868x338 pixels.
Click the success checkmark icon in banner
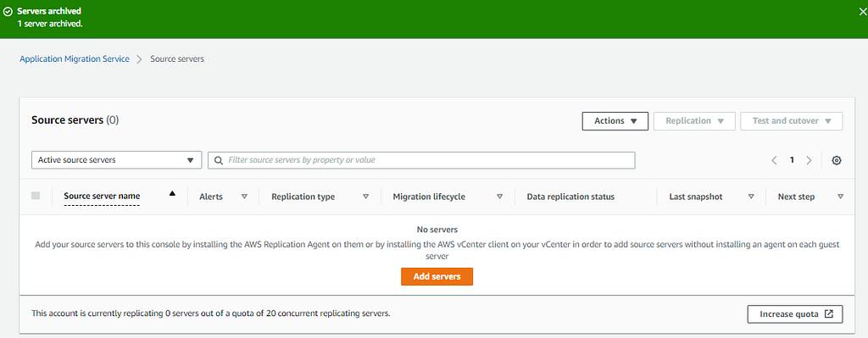point(8,11)
